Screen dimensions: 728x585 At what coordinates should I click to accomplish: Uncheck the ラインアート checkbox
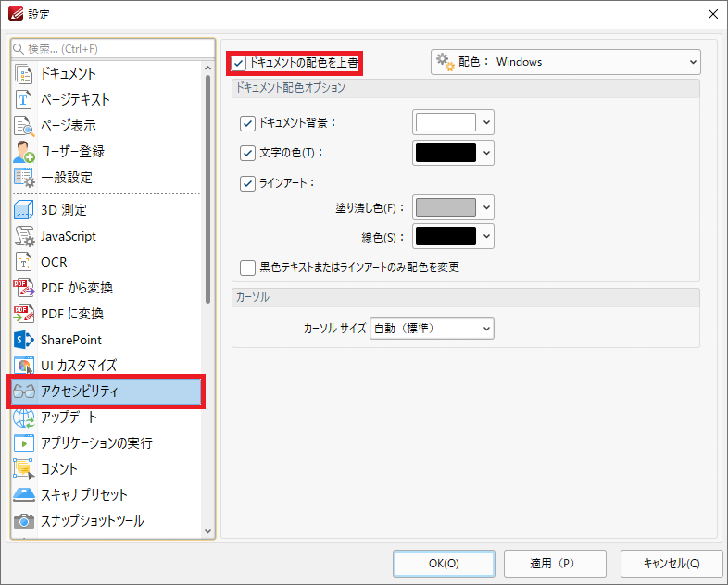[x=247, y=183]
